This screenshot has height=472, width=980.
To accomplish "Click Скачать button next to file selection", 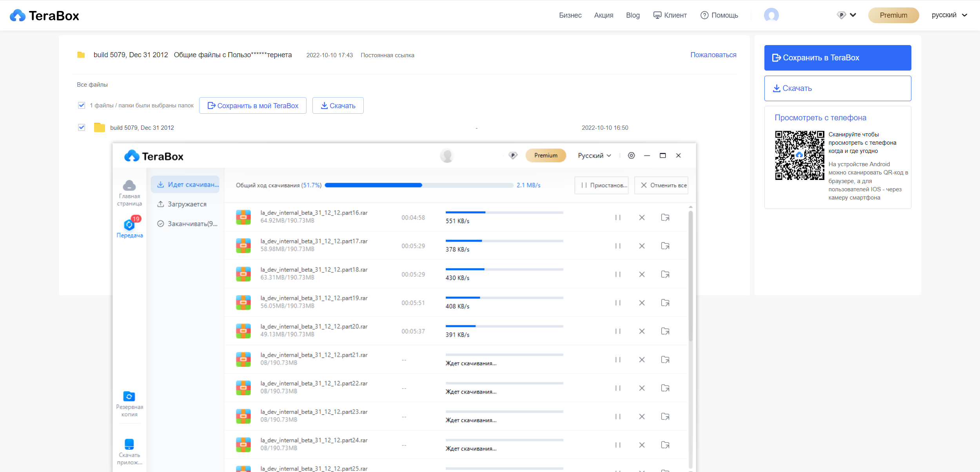I will (338, 105).
